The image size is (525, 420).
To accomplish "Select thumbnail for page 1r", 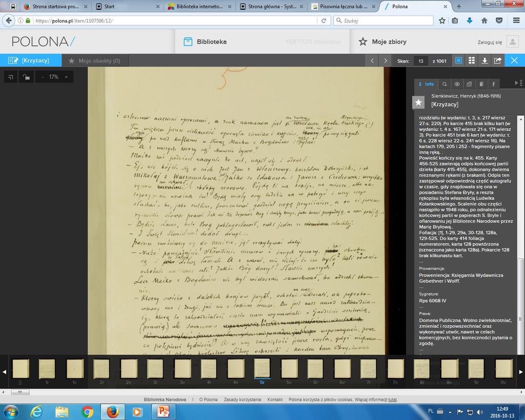I will pos(47,369).
